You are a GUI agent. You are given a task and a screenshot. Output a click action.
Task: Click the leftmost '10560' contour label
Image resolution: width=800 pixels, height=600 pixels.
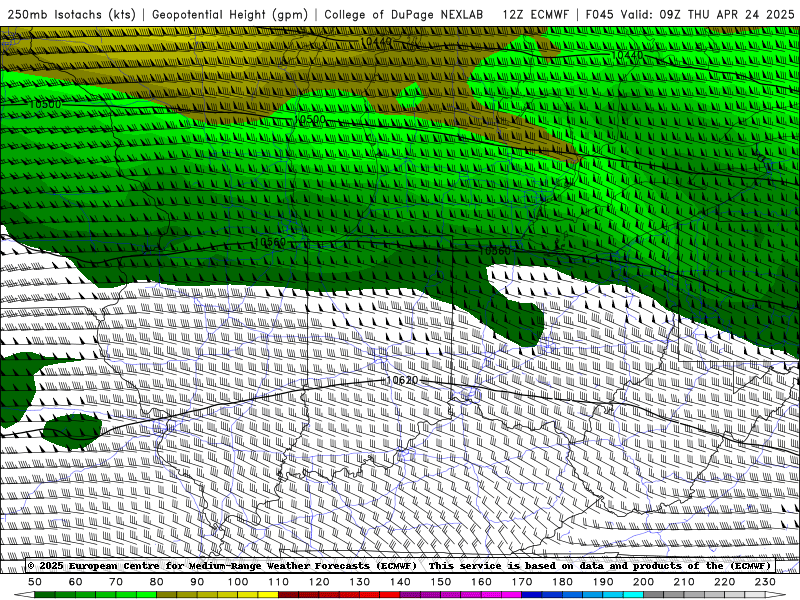coord(269,242)
